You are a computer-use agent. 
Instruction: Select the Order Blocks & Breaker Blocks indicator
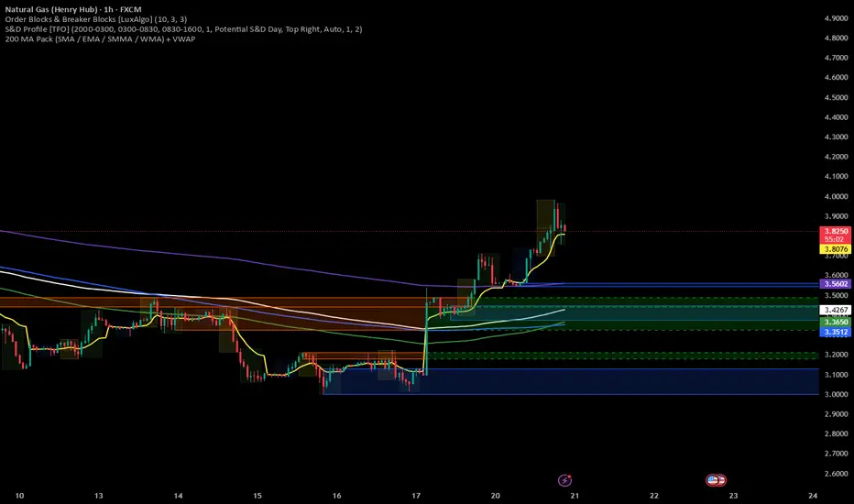tap(96, 19)
